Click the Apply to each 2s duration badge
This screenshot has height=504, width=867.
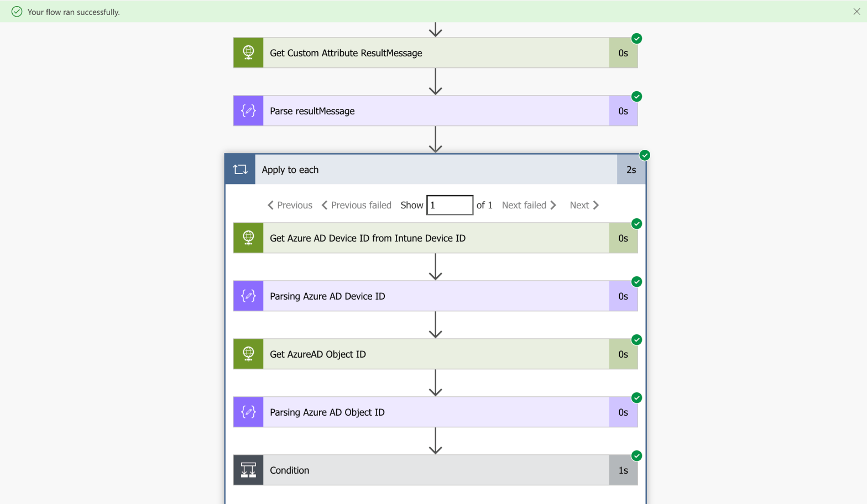coord(631,170)
